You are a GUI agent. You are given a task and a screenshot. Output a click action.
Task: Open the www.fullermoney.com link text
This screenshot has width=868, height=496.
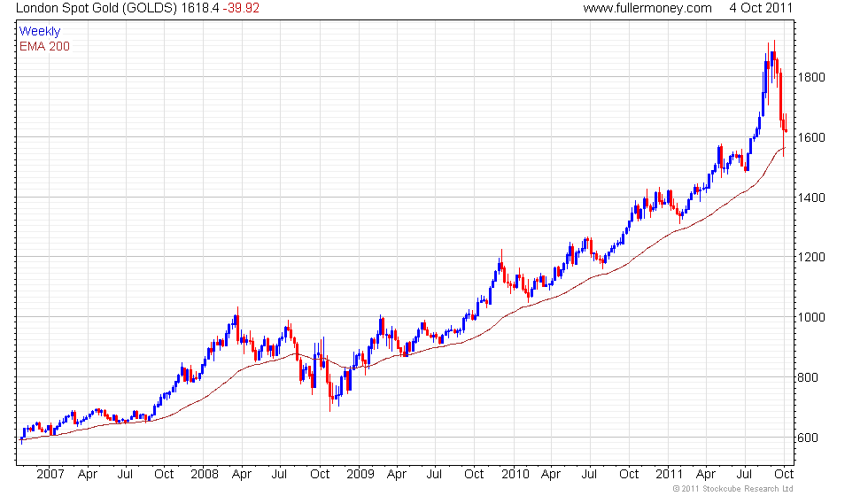tap(647, 8)
